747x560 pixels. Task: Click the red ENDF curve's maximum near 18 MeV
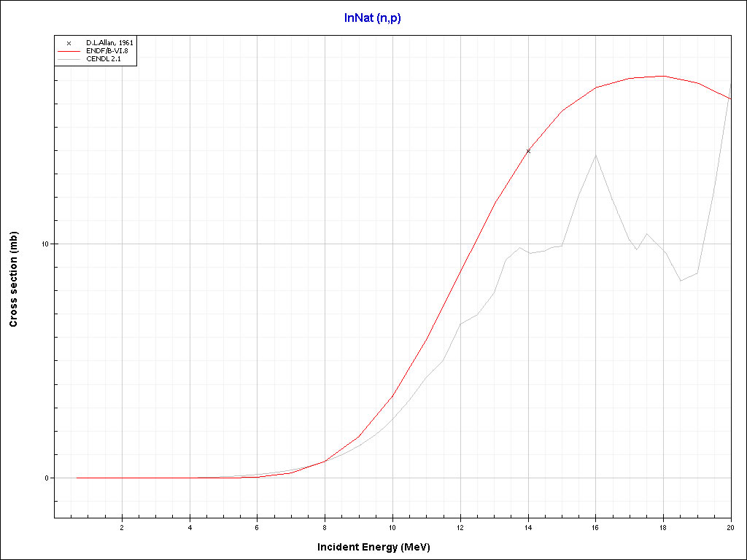[662, 76]
